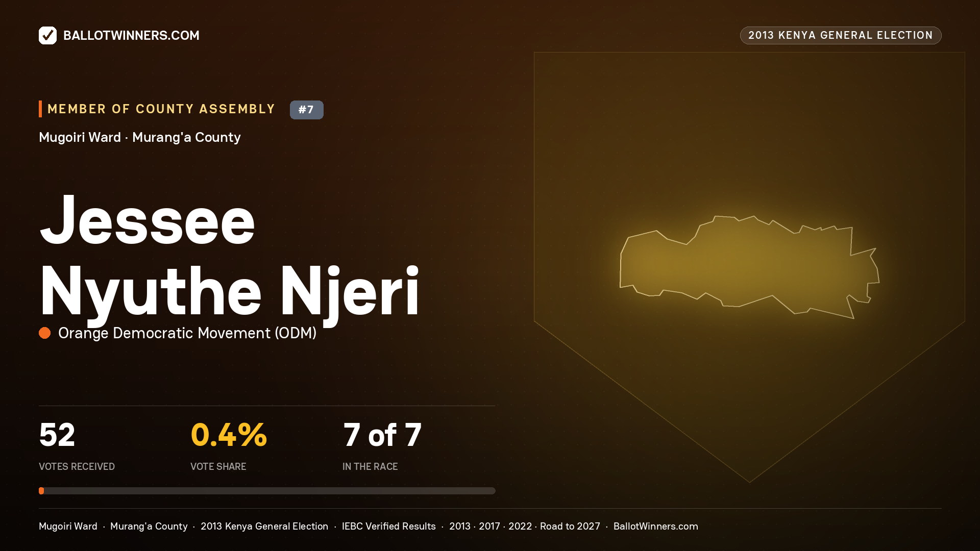
Task: Select IEBC Verified Results in footer
Action: pyautogui.click(x=388, y=526)
